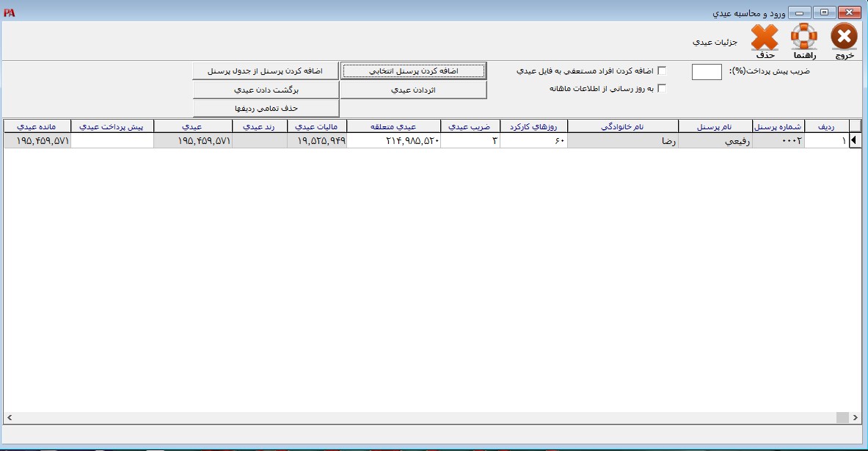
Task: Click the ضریب عیدی cell showing 3
Action: click(x=470, y=141)
